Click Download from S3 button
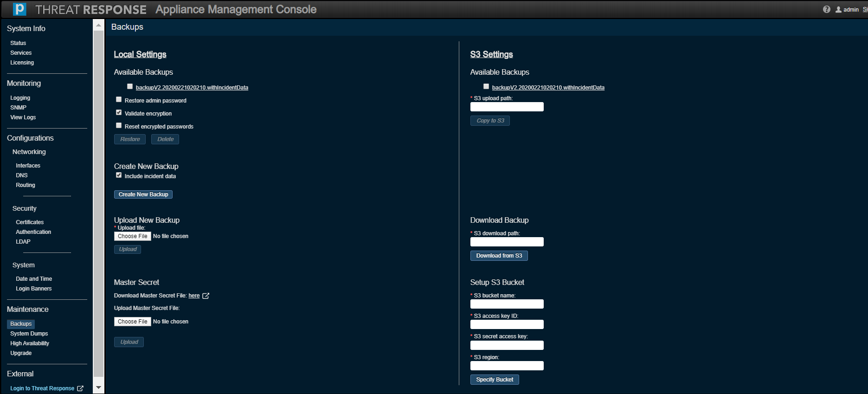 pyautogui.click(x=499, y=256)
